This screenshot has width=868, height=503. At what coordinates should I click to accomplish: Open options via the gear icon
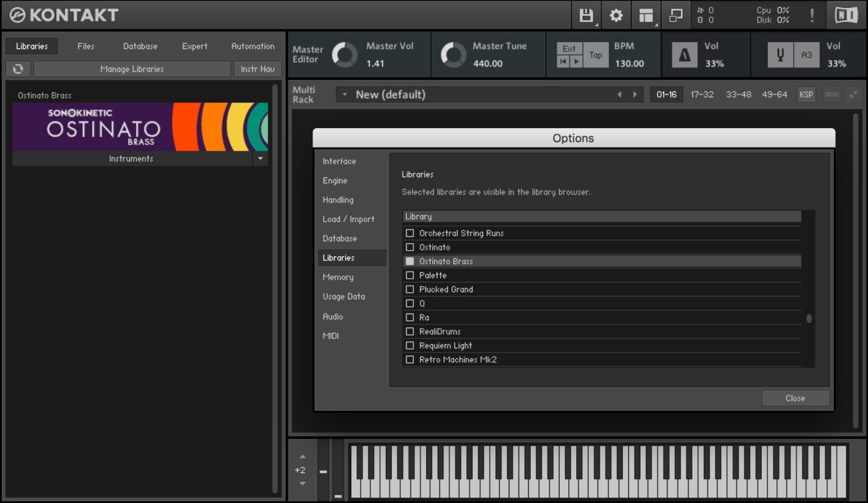click(616, 15)
